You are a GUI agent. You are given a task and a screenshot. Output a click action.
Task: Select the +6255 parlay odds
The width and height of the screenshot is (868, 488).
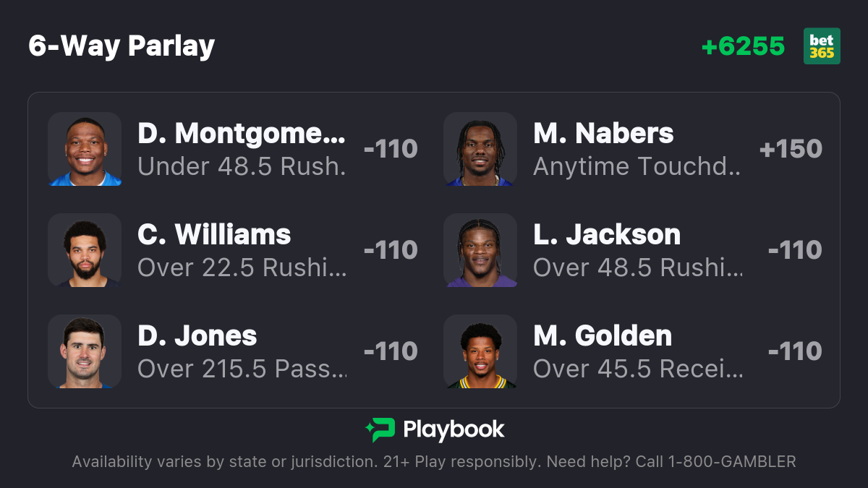click(743, 47)
